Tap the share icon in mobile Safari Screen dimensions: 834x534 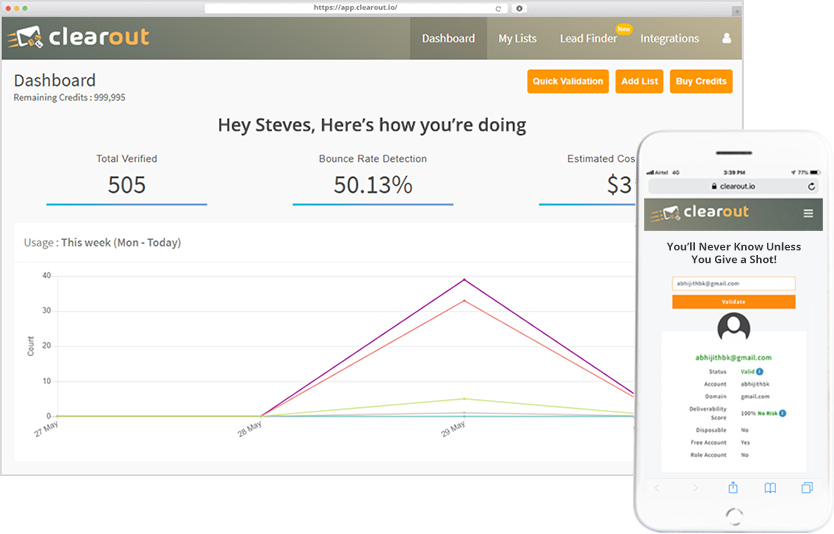732,487
